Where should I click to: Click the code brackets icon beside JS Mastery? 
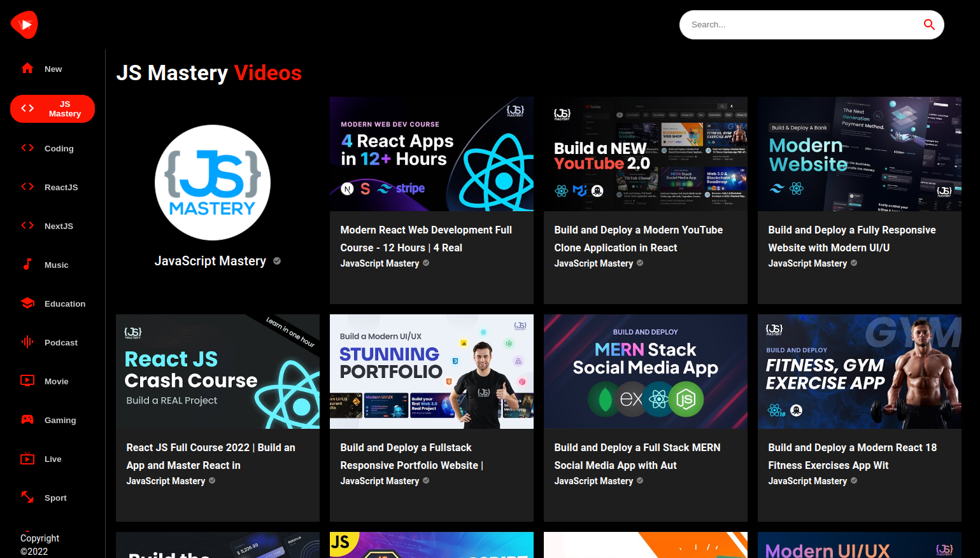[27, 108]
